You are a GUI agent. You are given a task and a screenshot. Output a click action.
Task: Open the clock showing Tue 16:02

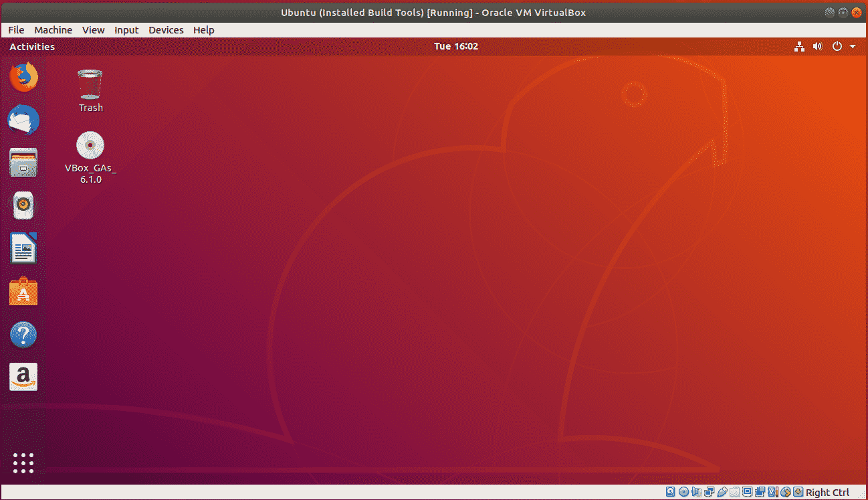(x=456, y=46)
